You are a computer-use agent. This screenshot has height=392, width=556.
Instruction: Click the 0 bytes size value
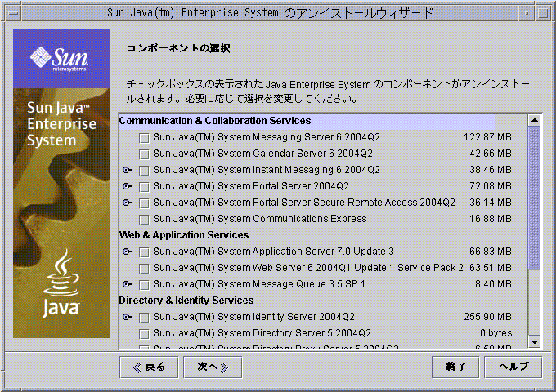(x=496, y=333)
